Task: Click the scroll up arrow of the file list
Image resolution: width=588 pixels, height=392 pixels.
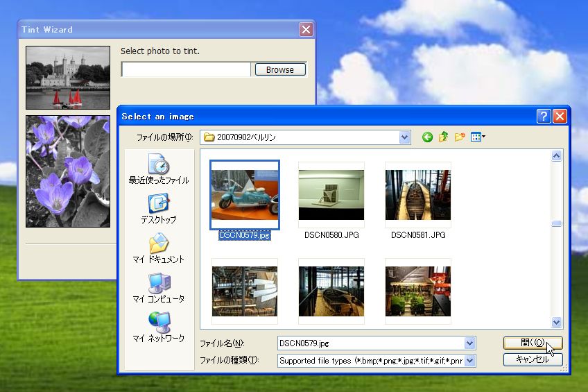Action: pyautogui.click(x=557, y=155)
